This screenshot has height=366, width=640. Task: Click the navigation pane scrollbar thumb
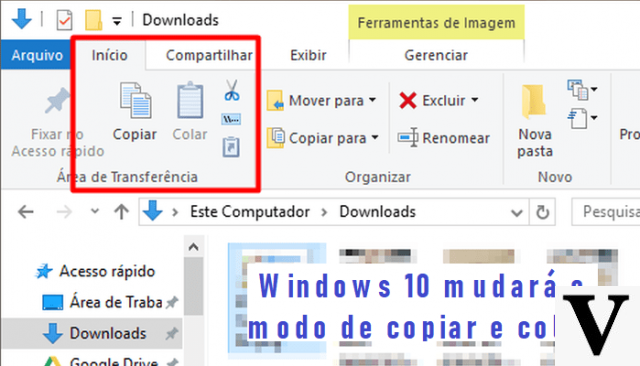[x=193, y=286]
